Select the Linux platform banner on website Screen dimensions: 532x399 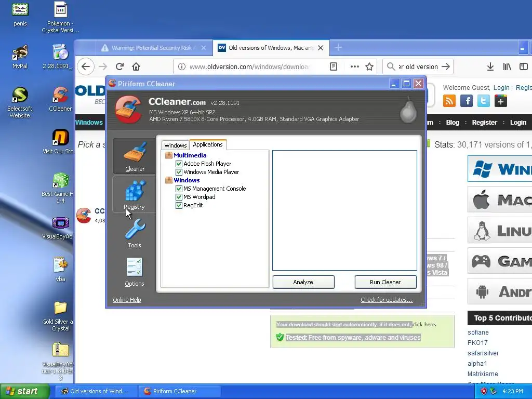click(500, 230)
